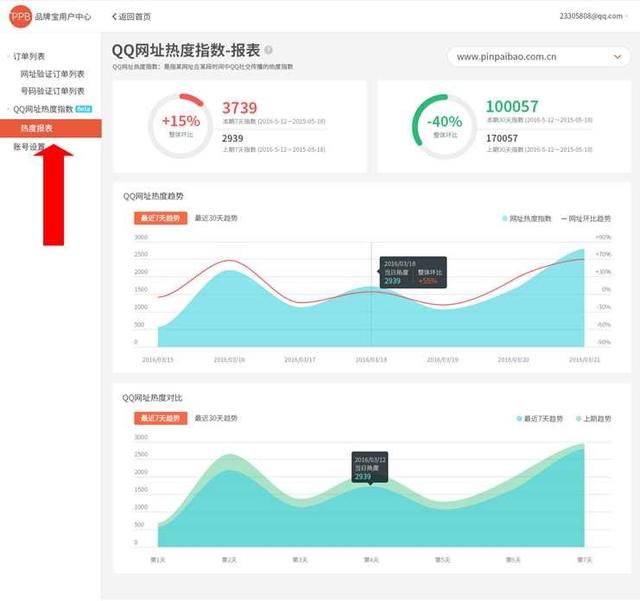
Task: Toggle 网址热度指数 legend in trend chart
Action: pyautogui.click(x=527, y=219)
